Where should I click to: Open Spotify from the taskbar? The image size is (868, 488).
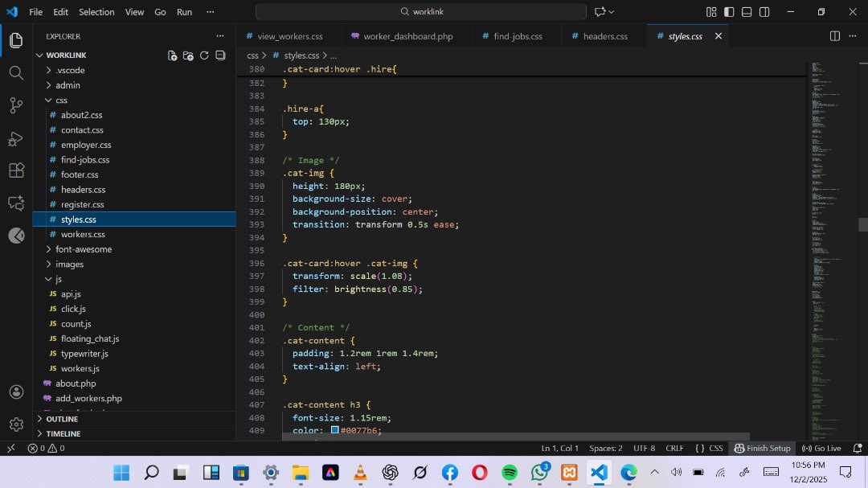click(509, 473)
